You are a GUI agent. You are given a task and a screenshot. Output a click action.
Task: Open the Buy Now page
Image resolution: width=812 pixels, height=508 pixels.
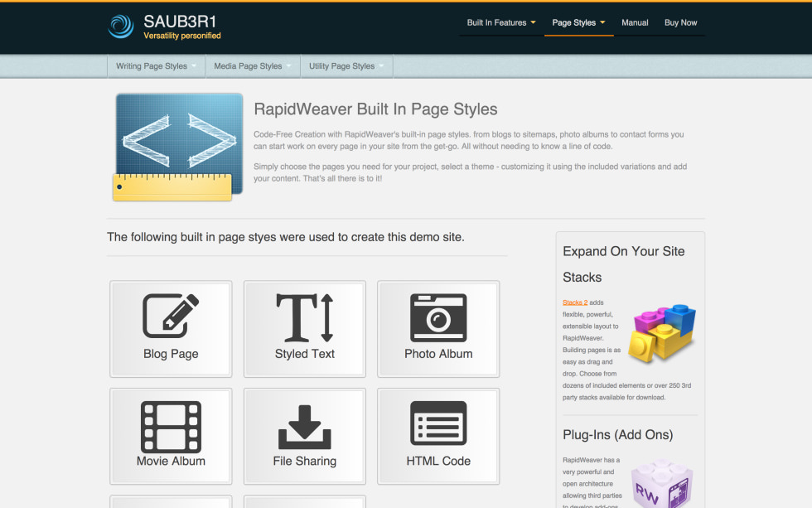[x=680, y=22]
